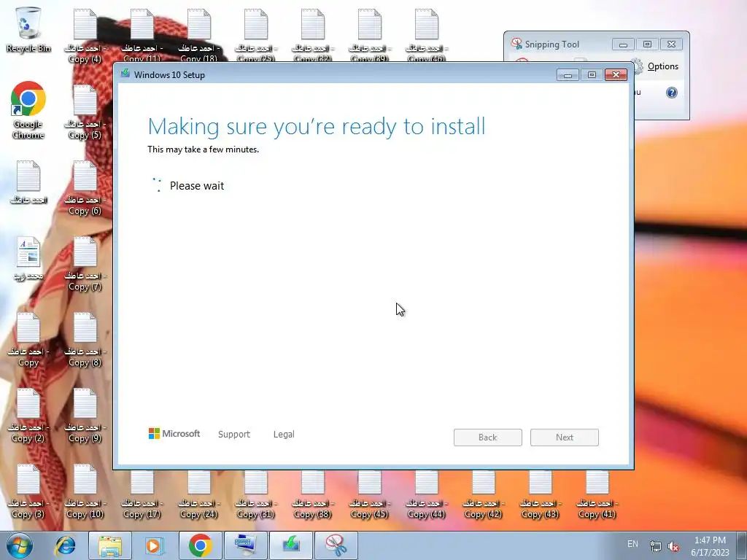Click the muted volume tray icon
This screenshot has width=747, height=560.
673,546
